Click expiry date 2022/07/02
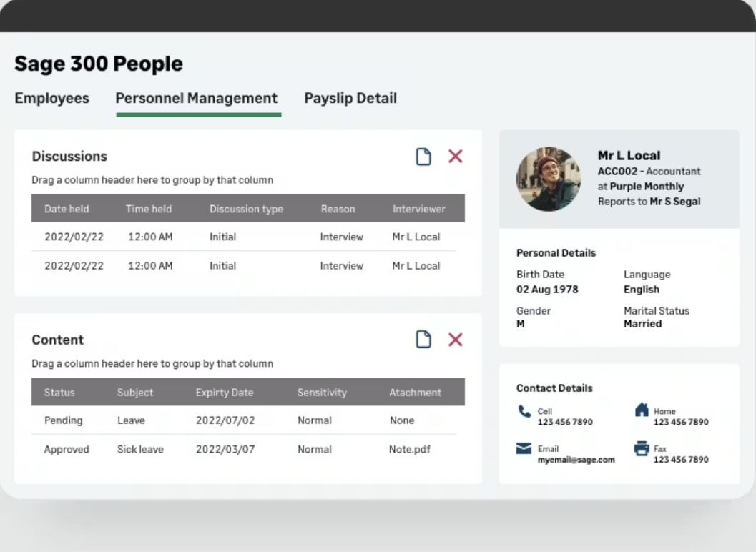Screen dimensions: 756x552 (x=225, y=420)
